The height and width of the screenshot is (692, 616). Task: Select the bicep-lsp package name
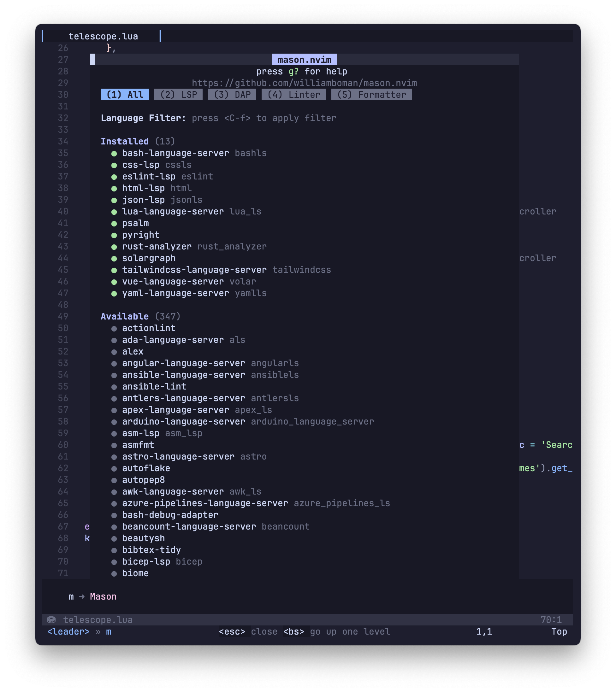pos(146,561)
